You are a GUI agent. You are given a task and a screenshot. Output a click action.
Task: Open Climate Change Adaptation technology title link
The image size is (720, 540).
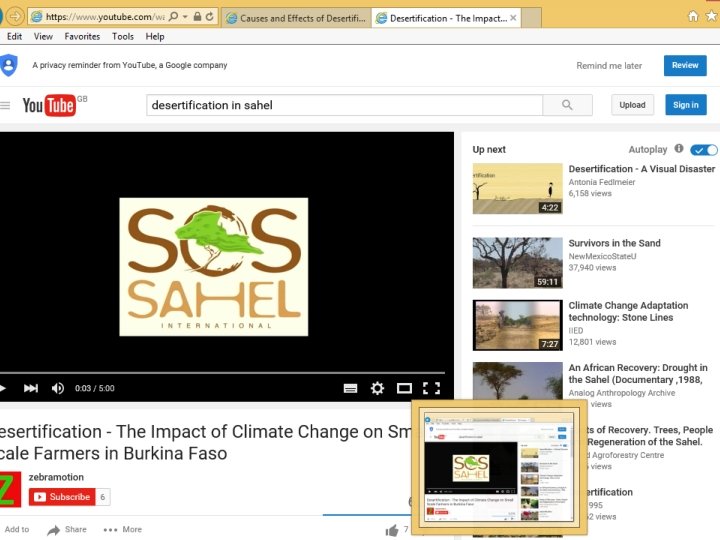(628, 311)
